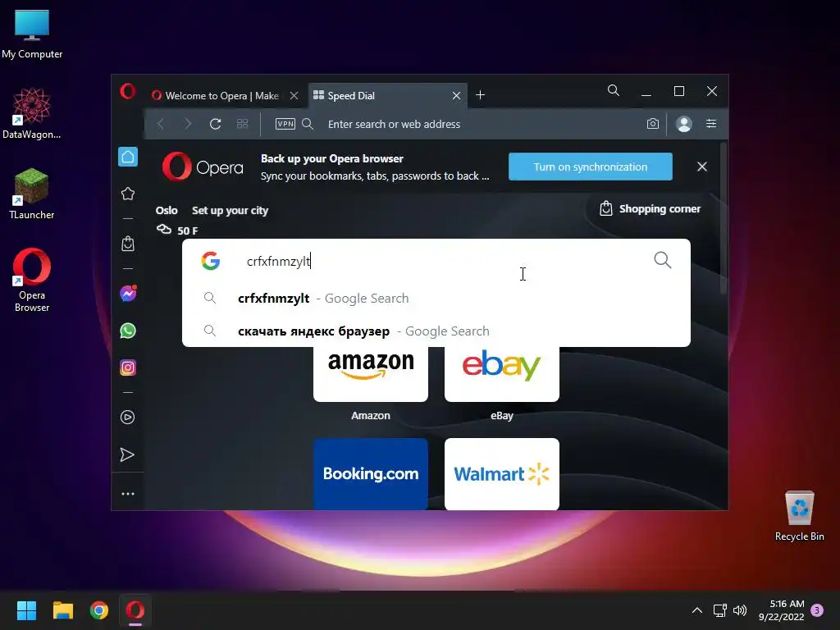Select the TLauncher desktop shortcut
This screenshot has width=840, height=630.
pos(32,194)
